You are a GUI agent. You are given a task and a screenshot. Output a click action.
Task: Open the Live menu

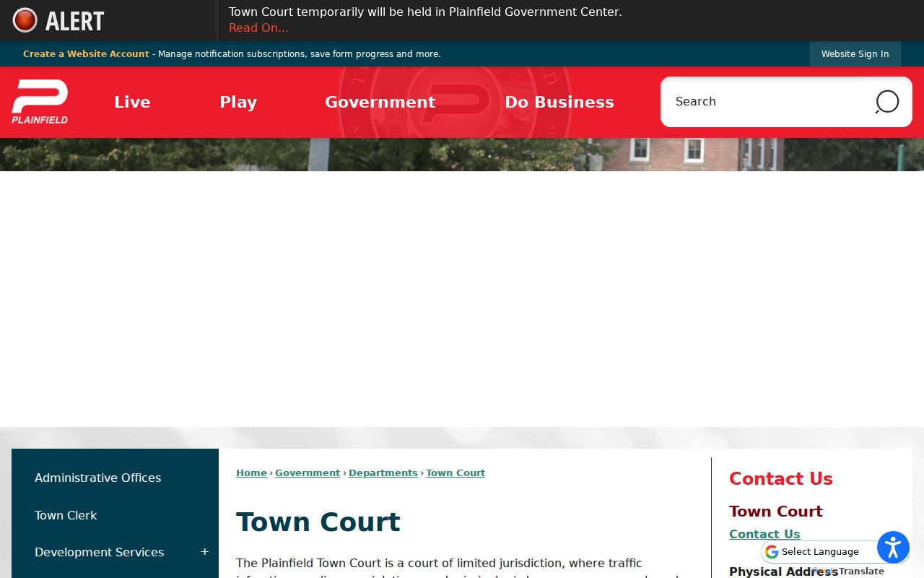[132, 102]
